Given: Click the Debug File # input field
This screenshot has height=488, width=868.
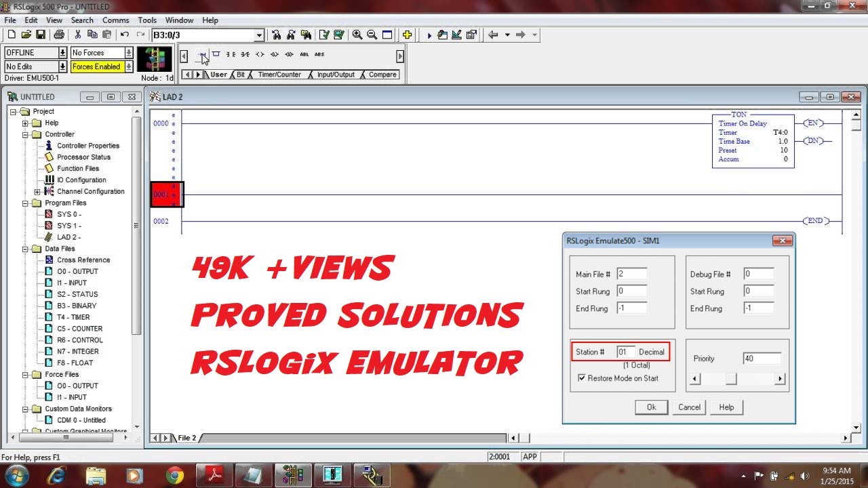Looking at the screenshot, I should [758, 274].
